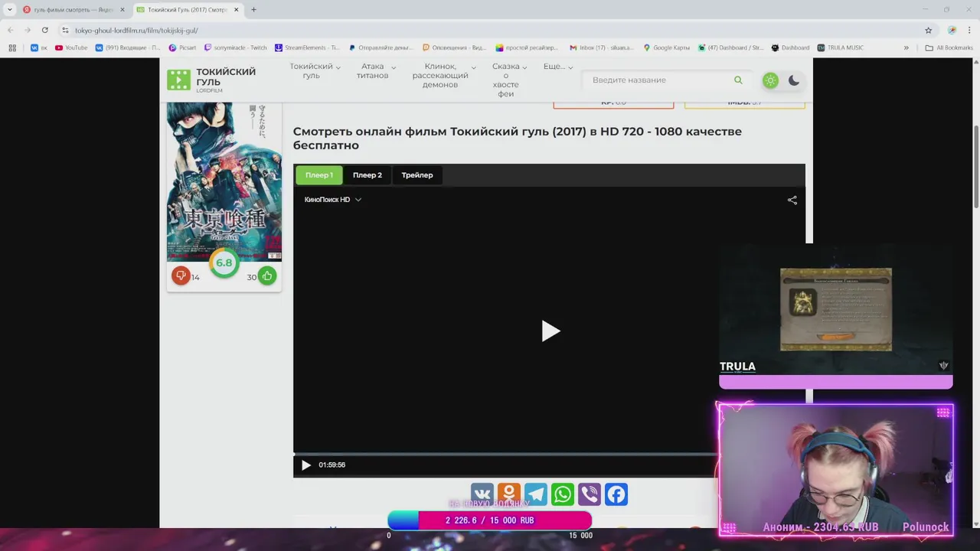Open the Picsart bookmark
Screen dimensions: 980x551
183,47
